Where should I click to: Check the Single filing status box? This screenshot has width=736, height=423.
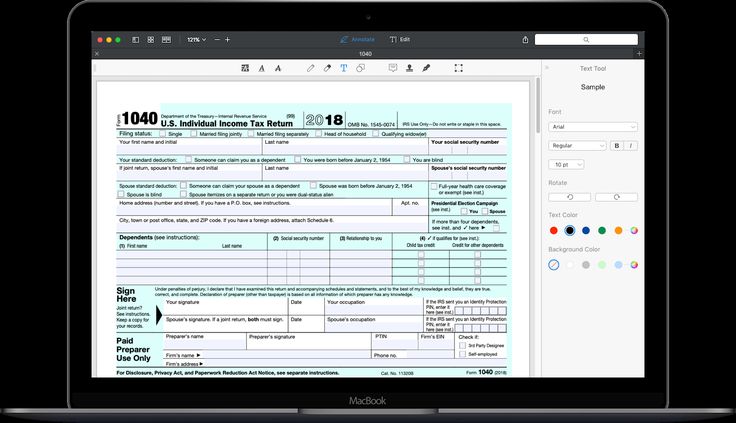pyautogui.click(x=163, y=133)
